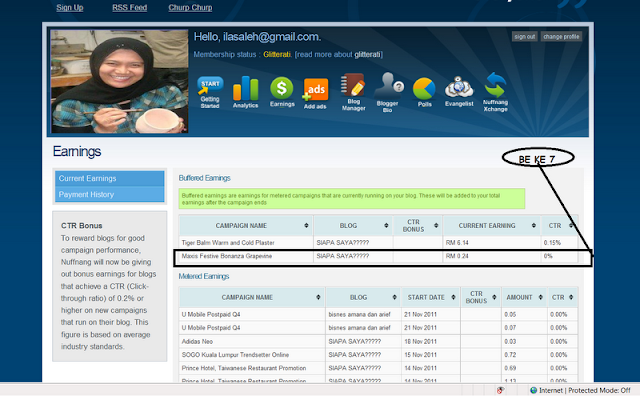640x396 pixels.
Task: Click the 0.03 amount value
Action: click(x=510, y=341)
